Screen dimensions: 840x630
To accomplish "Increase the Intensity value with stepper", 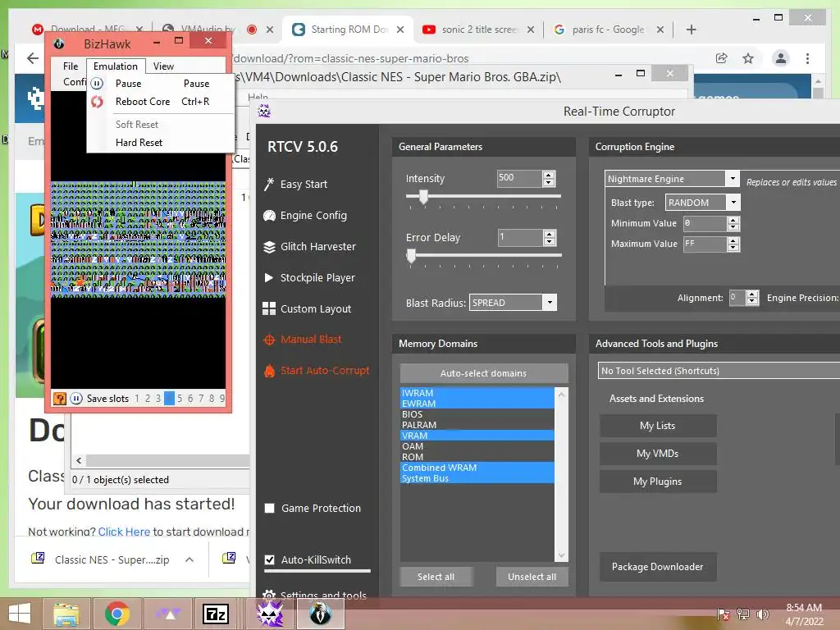I will point(549,175).
